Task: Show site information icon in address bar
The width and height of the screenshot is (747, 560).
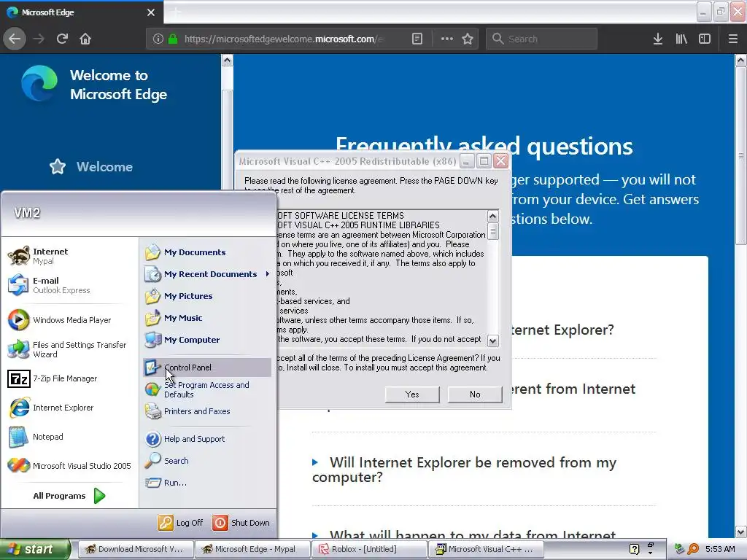Action: (x=158, y=39)
